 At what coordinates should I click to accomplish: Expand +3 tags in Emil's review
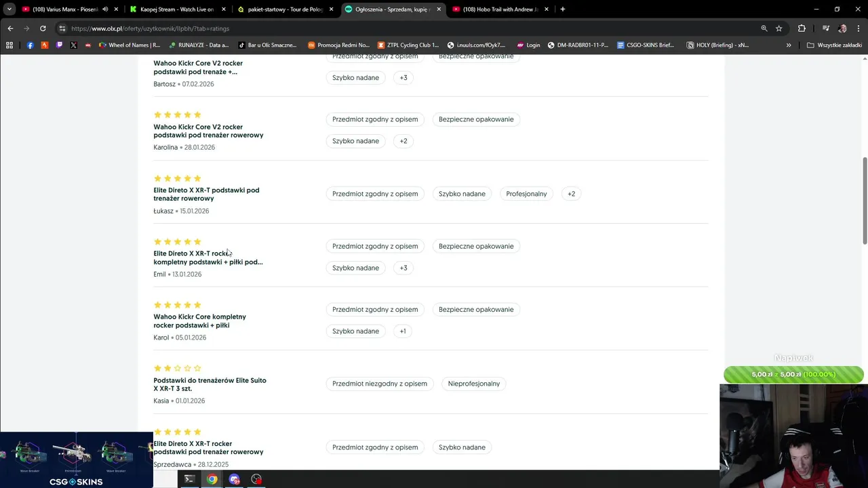pos(403,268)
